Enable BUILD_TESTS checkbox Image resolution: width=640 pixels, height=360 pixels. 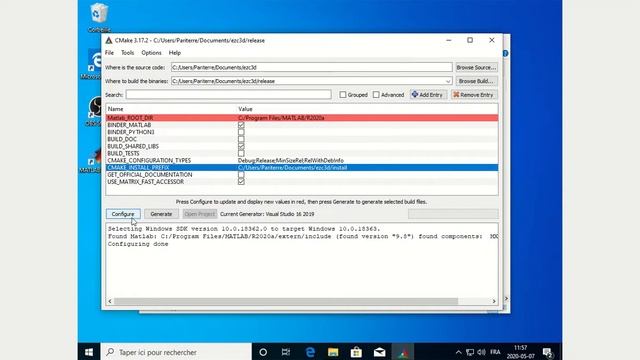point(241,153)
